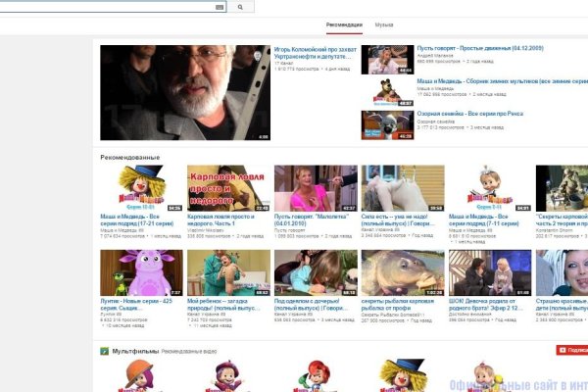Select the Рекомендации tab
Viewport: 588px width, 392px height.
tap(344, 24)
